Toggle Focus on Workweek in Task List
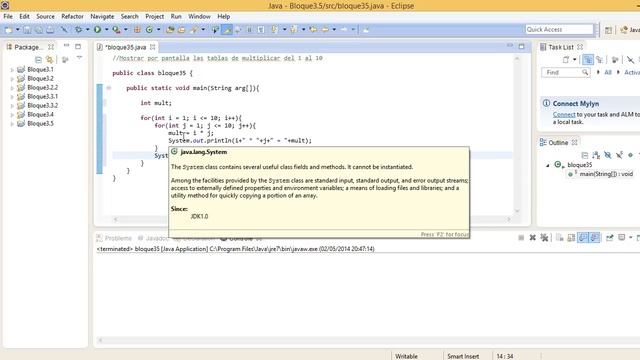The image size is (640, 360). coord(615,60)
